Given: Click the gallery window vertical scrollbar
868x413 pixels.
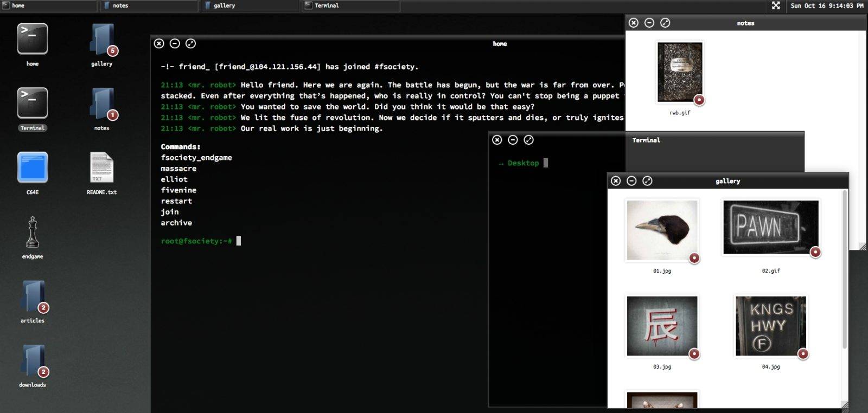Looking at the screenshot, I should tap(844, 271).
